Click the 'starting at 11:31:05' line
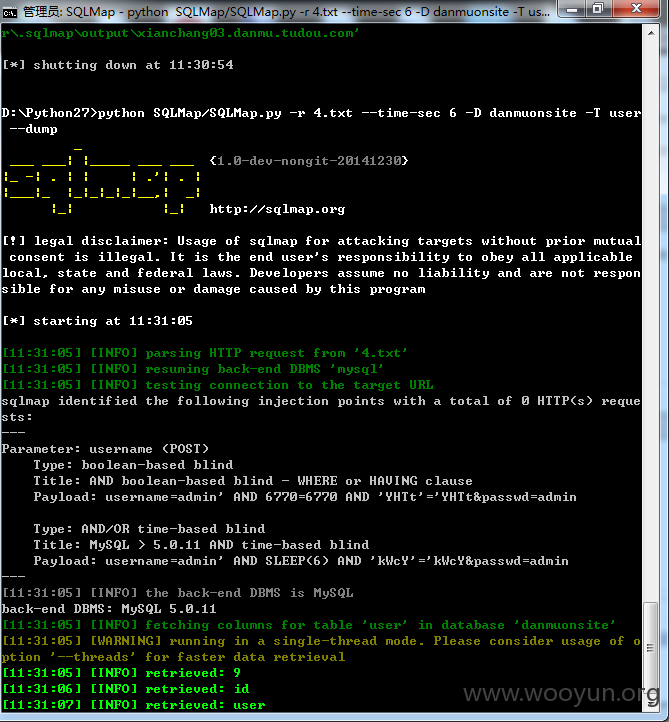Viewport: 669px width, 722px height. (98, 321)
